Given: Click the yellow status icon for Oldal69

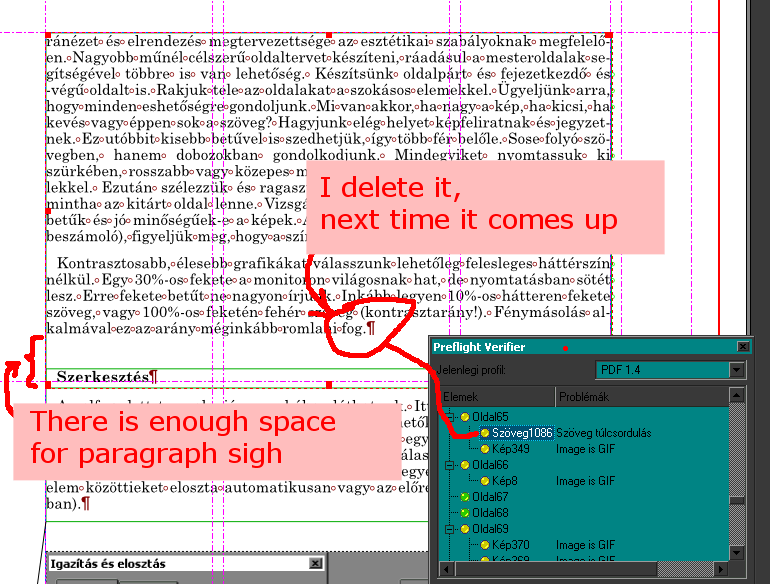Looking at the screenshot, I should coord(465,529).
